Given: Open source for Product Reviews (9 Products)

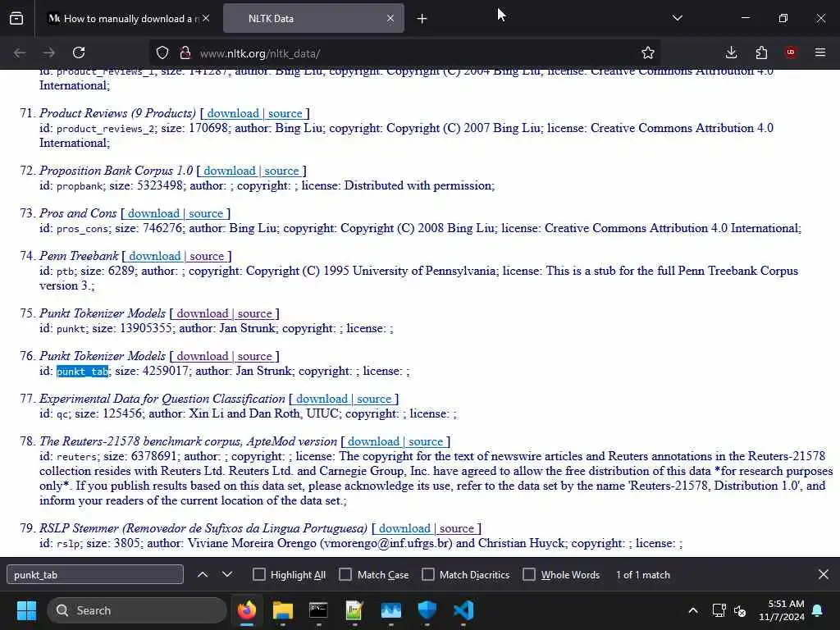Looking at the screenshot, I should (x=285, y=113).
